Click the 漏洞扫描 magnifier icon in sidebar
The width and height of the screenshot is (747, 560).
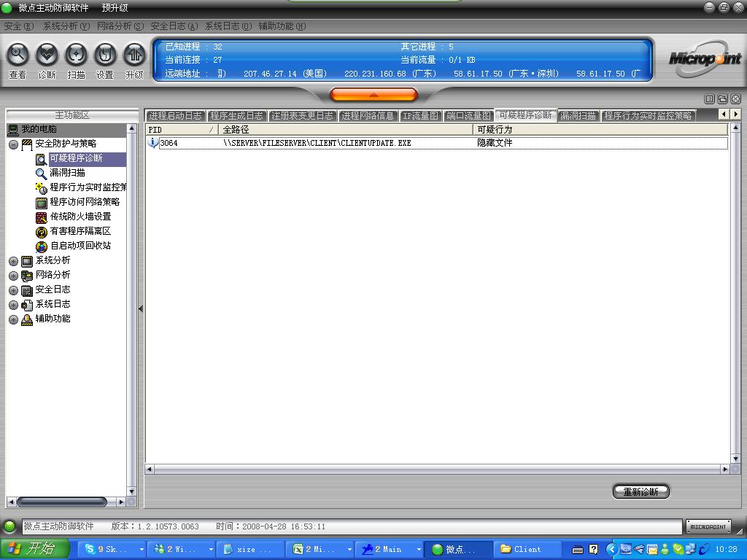42,174
